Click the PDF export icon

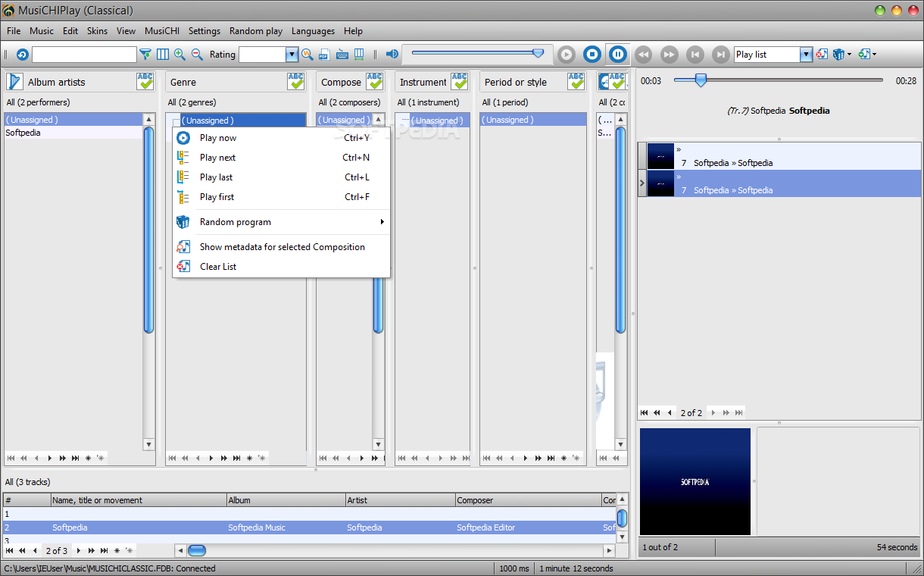324,55
